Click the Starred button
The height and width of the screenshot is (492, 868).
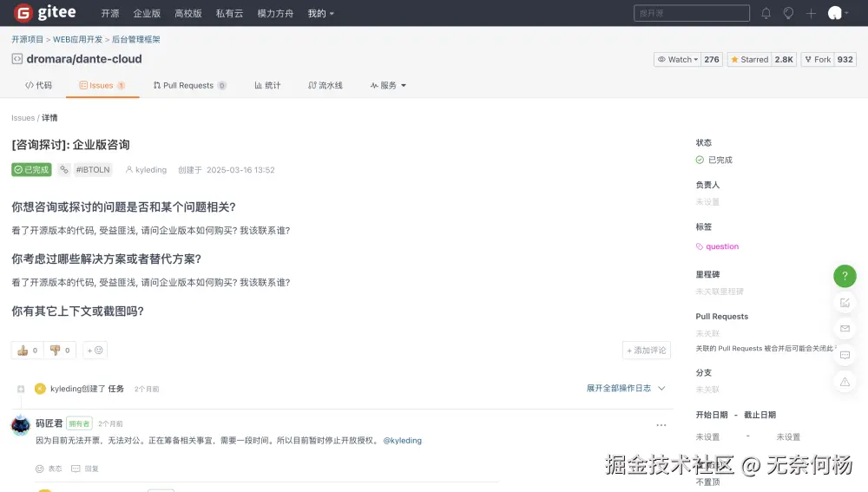749,59
